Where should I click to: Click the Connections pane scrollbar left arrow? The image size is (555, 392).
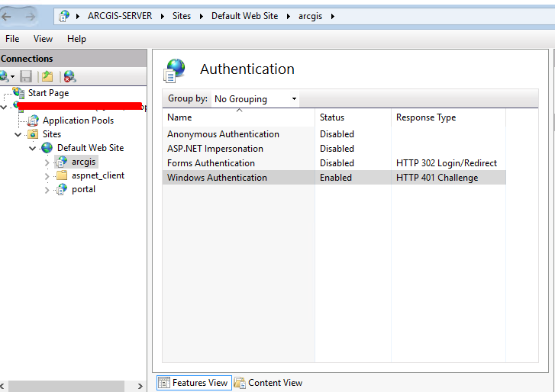pyautogui.click(x=3, y=387)
